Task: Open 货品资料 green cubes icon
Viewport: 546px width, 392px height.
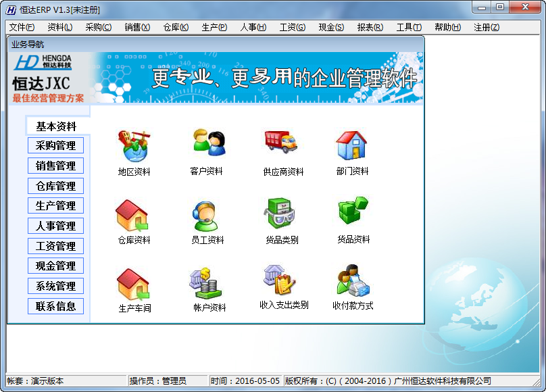Action: 353,210
